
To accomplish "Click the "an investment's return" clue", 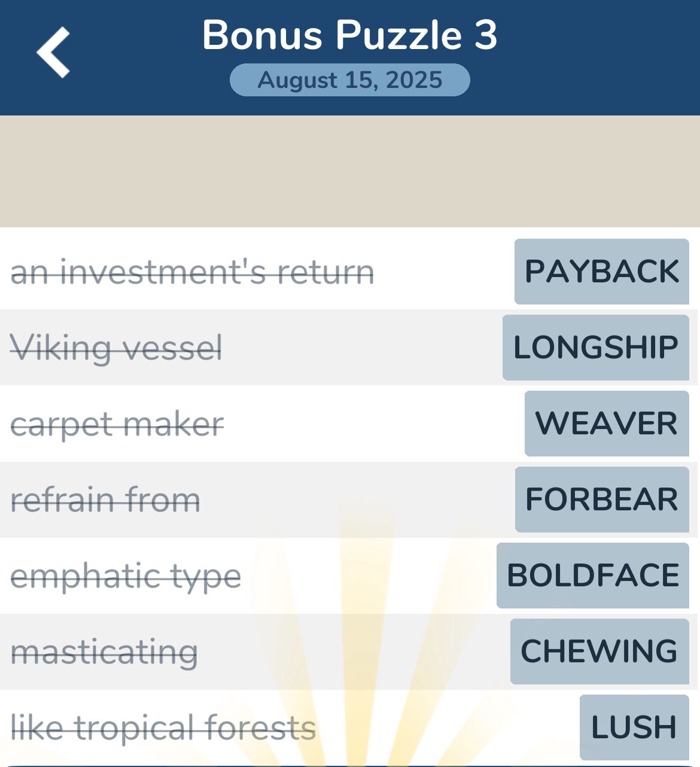I will (x=193, y=272).
